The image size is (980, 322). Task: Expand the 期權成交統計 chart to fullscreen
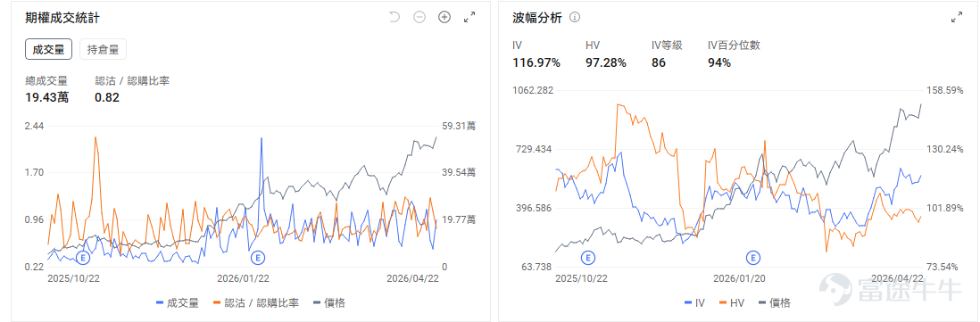tap(469, 18)
